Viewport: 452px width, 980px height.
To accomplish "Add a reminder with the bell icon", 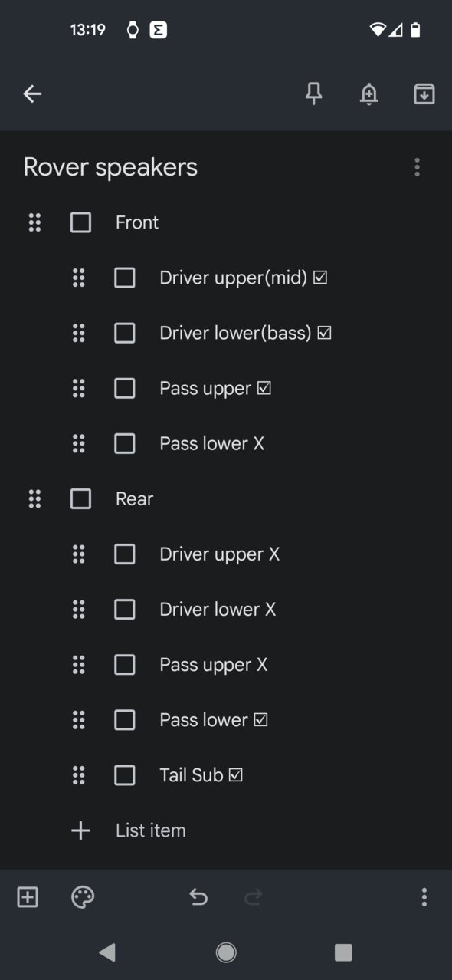I will point(369,94).
